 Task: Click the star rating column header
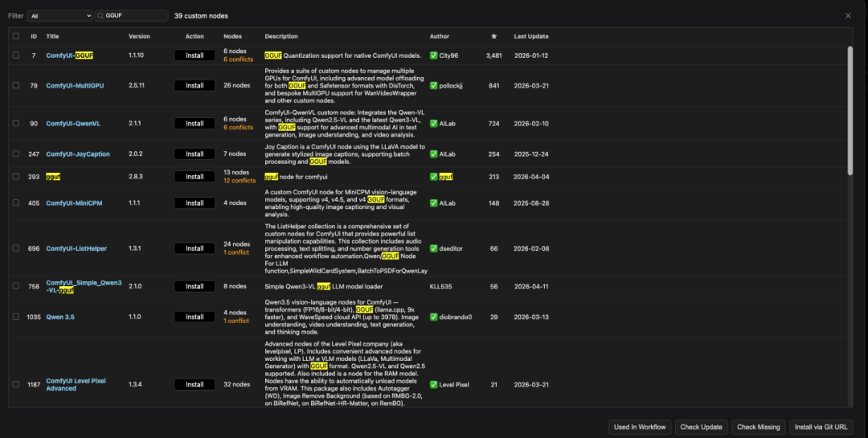pos(494,36)
